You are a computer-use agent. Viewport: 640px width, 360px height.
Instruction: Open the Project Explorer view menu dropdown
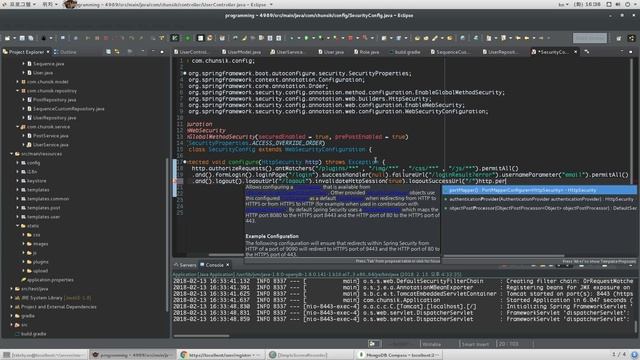(142, 52)
